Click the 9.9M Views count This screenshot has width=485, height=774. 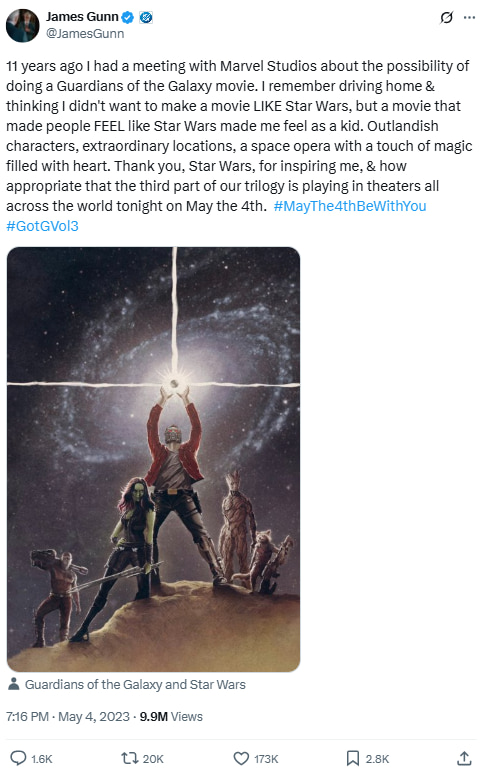(171, 716)
